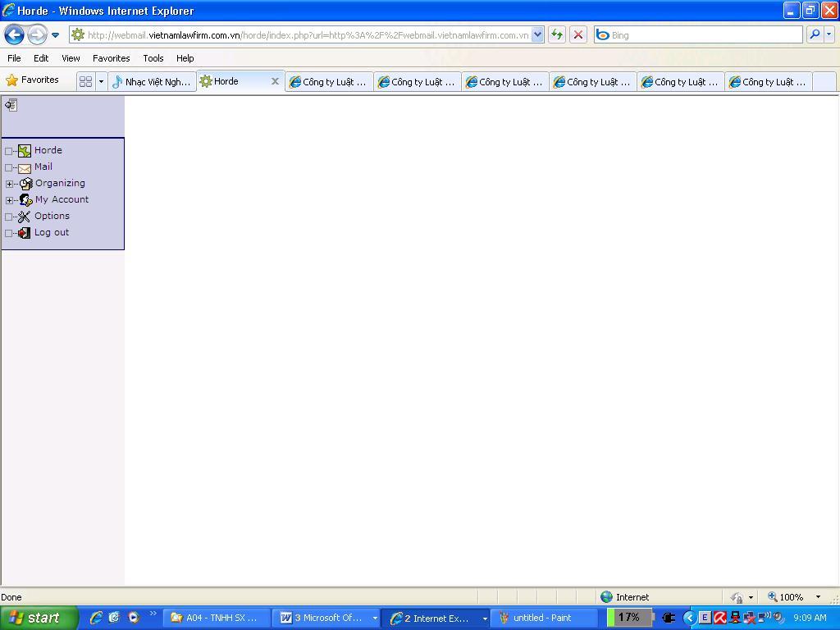Expand the Organizing tree node
The width and height of the screenshot is (840, 630).
pyautogui.click(x=9, y=184)
